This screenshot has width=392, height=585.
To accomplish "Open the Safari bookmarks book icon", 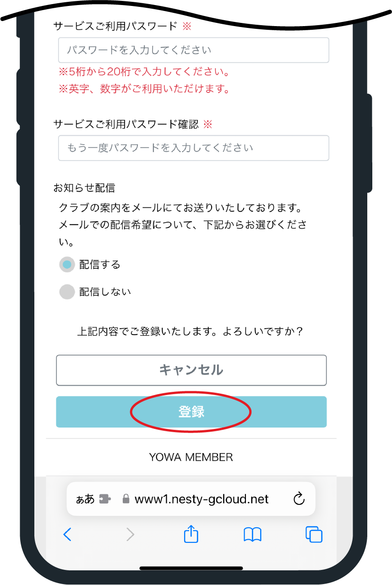I will pos(252,535).
